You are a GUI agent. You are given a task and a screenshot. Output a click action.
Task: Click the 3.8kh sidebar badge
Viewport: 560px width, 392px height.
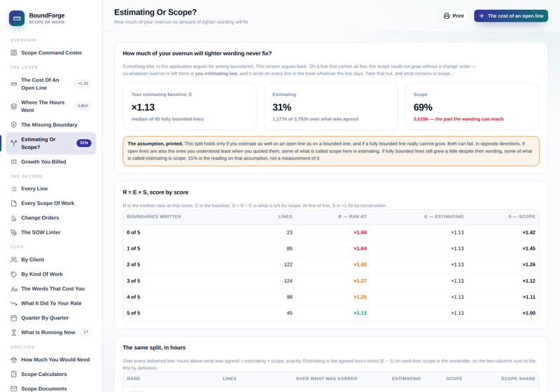tap(83, 106)
